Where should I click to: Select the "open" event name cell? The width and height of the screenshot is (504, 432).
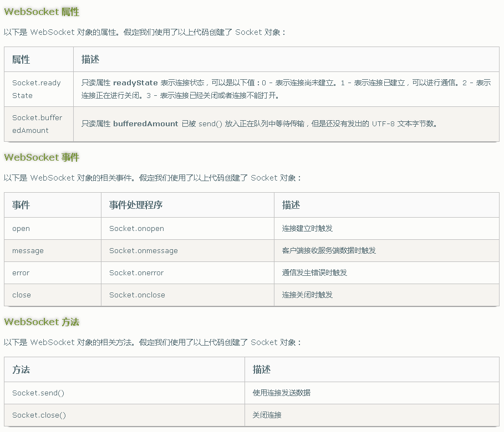(21, 228)
